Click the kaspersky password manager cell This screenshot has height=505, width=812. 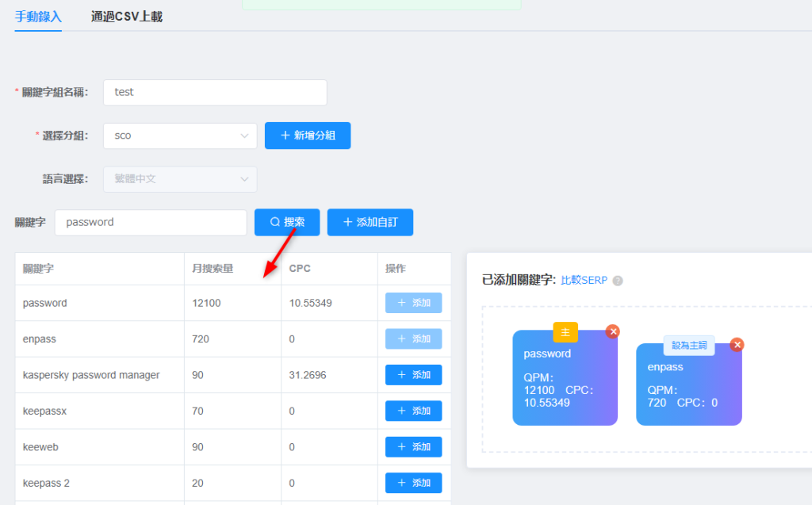pyautogui.click(x=99, y=375)
